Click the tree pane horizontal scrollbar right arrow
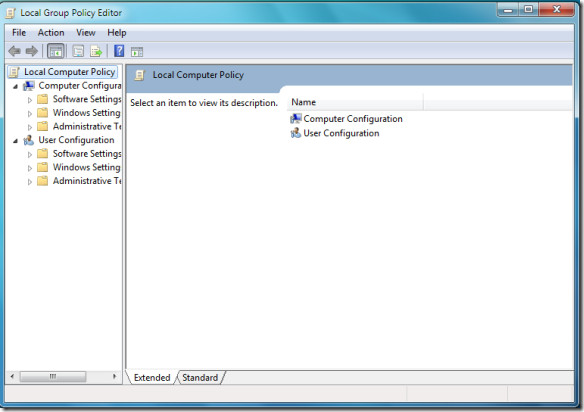The width and height of the screenshot is (584, 412). [114, 377]
